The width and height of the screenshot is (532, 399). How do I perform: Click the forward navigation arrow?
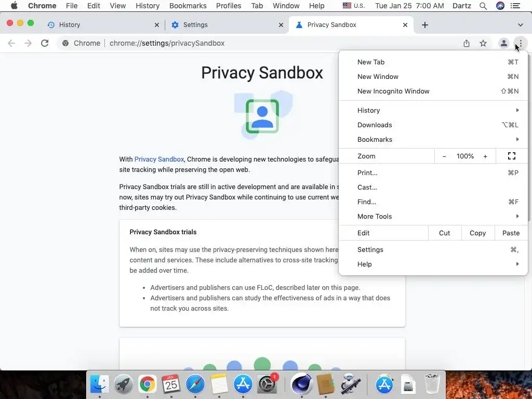coord(28,43)
